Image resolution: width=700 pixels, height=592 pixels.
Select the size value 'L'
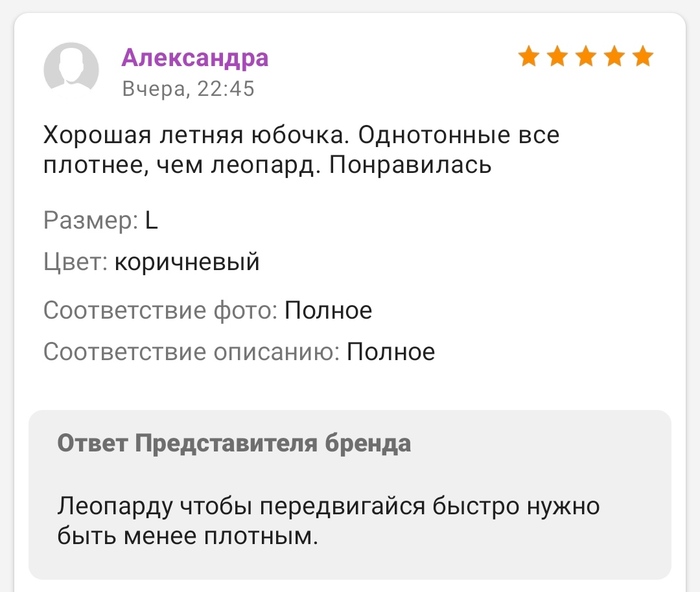tap(152, 221)
